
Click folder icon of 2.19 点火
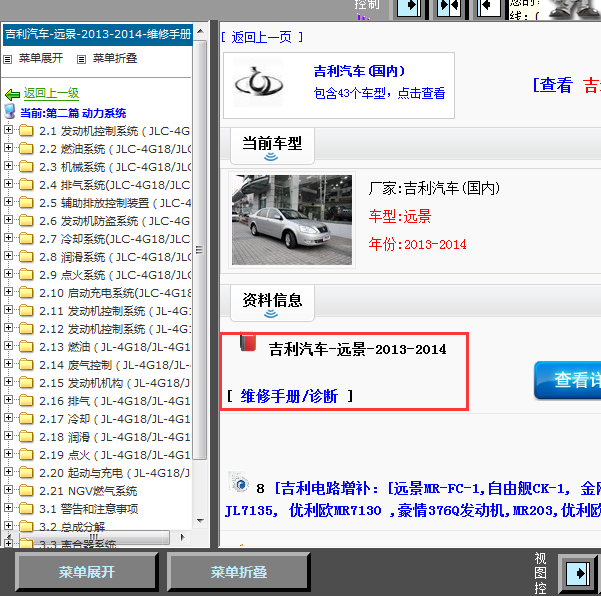tap(26, 455)
